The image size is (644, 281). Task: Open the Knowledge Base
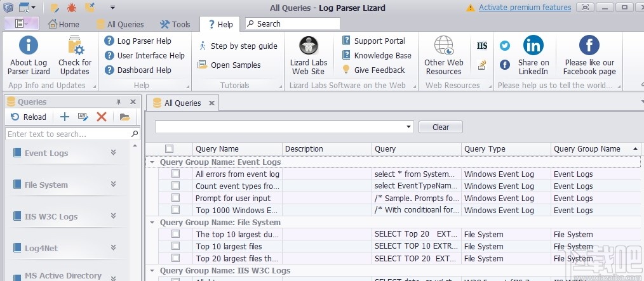click(377, 55)
